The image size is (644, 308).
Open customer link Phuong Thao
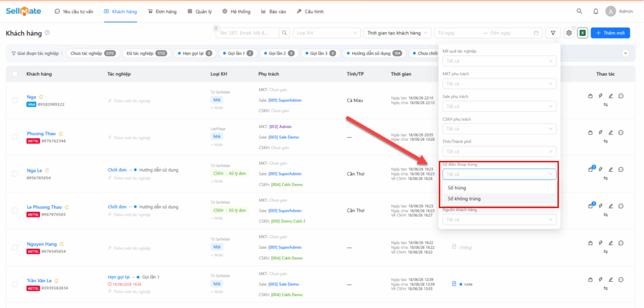tap(42, 133)
